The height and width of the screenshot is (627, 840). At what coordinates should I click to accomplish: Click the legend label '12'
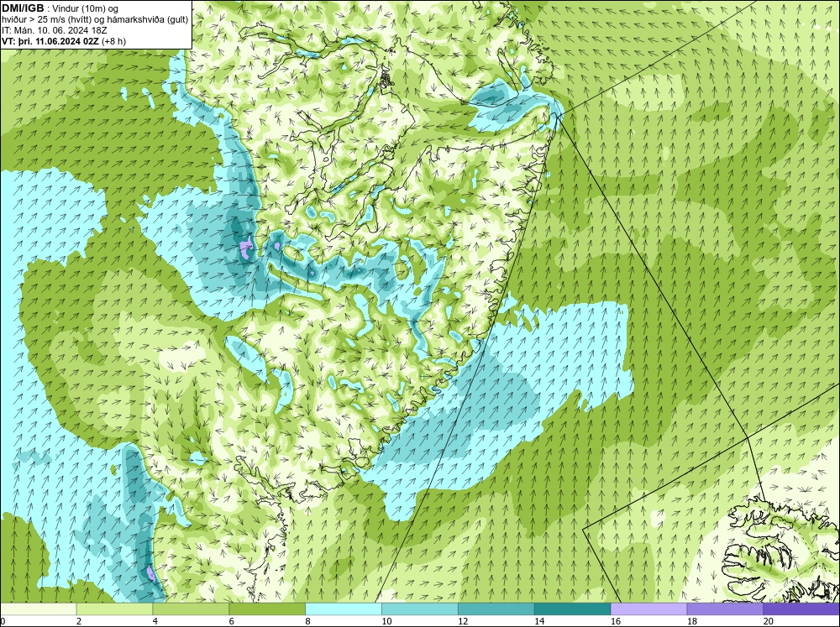click(x=463, y=621)
